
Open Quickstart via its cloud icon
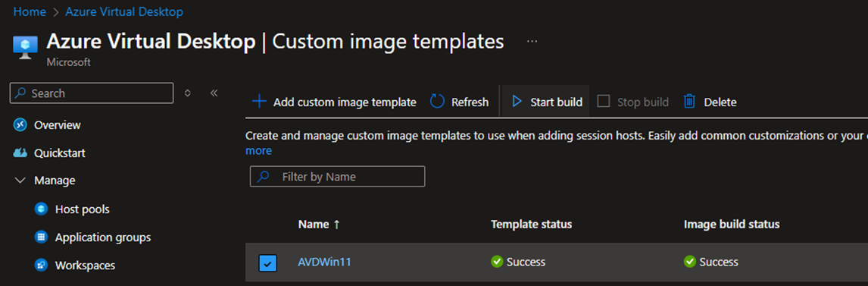click(x=20, y=152)
